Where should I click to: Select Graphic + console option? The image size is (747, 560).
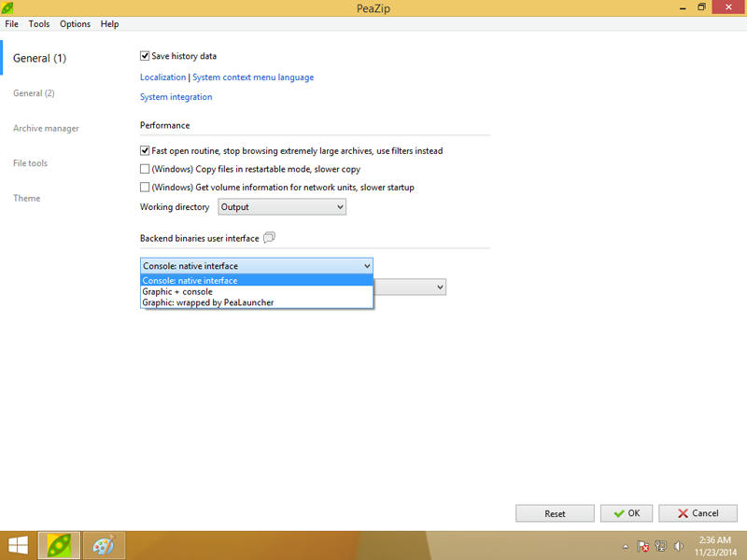pos(257,291)
